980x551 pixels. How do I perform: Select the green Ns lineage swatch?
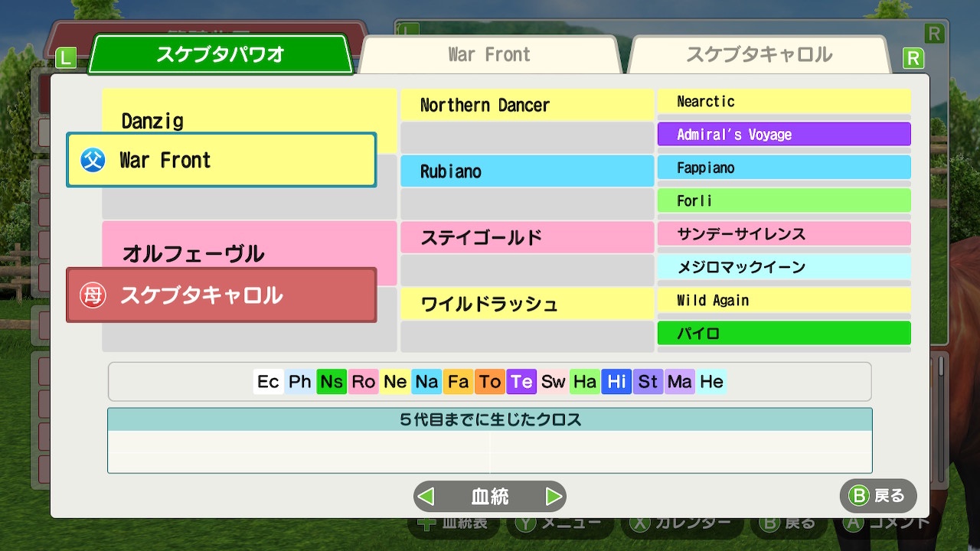332,381
